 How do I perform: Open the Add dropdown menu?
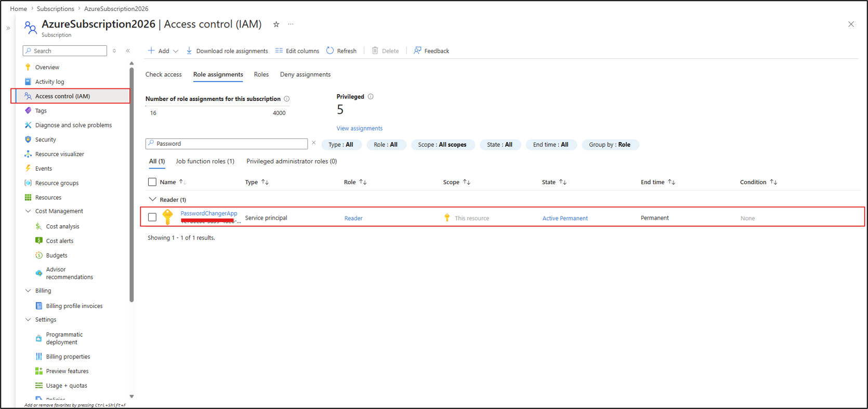tap(163, 51)
